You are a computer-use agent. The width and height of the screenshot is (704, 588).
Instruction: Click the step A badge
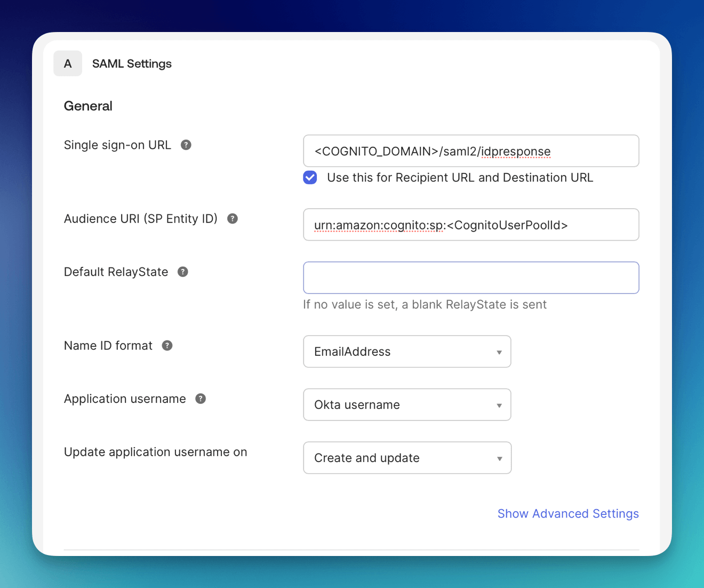[68, 63]
